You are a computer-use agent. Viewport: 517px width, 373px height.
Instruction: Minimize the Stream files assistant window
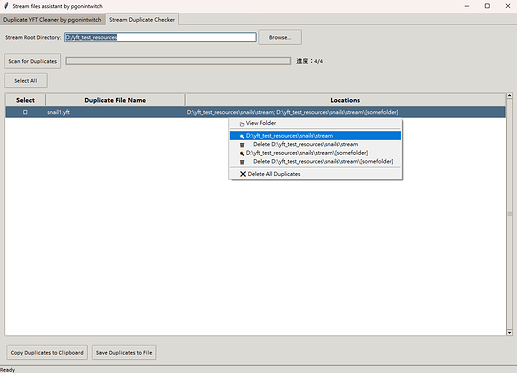click(x=467, y=6)
